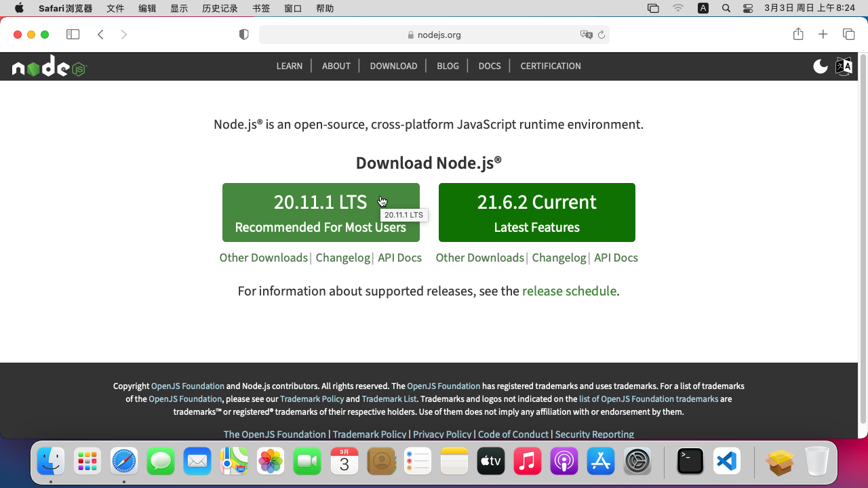Open the site language translate icon
The image size is (868, 488).
844,66
